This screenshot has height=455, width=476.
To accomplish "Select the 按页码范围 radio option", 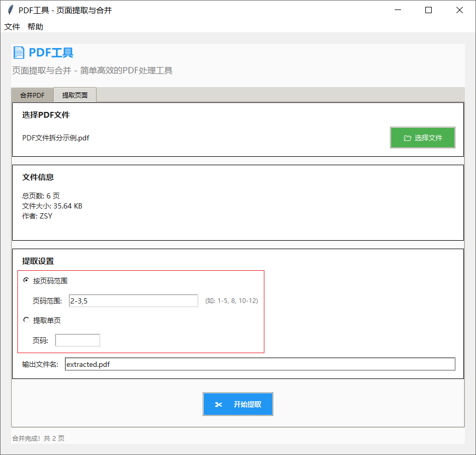I will click(x=25, y=280).
